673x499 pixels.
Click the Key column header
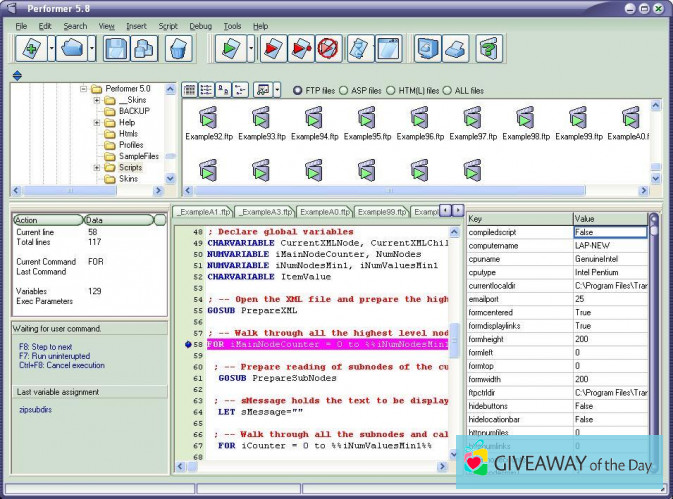pyautogui.click(x=518, y=218)
